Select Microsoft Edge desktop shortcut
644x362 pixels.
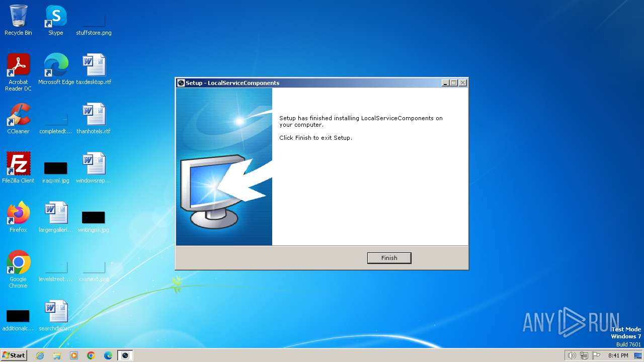pyautogui.click(x=56, y=69)
